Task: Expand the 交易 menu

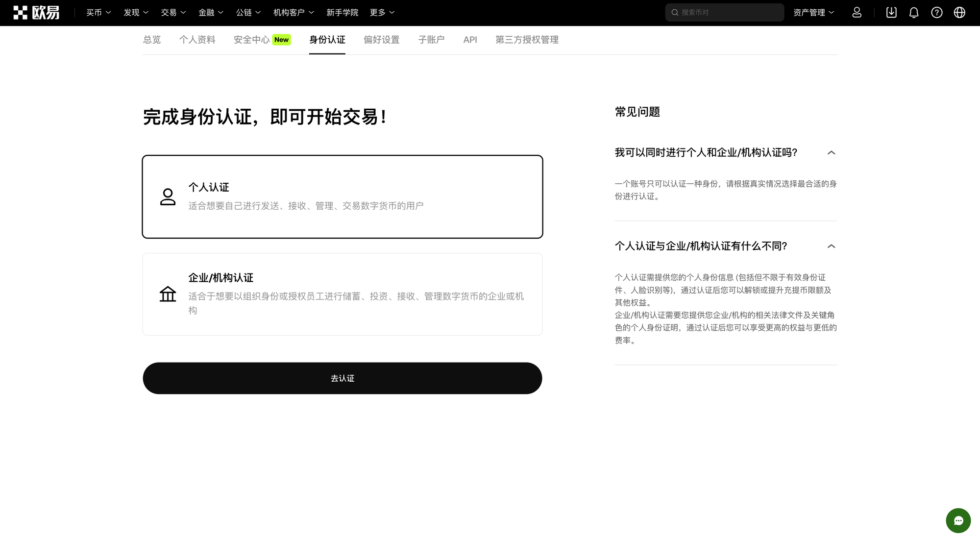Action: [x=172, y=12]
